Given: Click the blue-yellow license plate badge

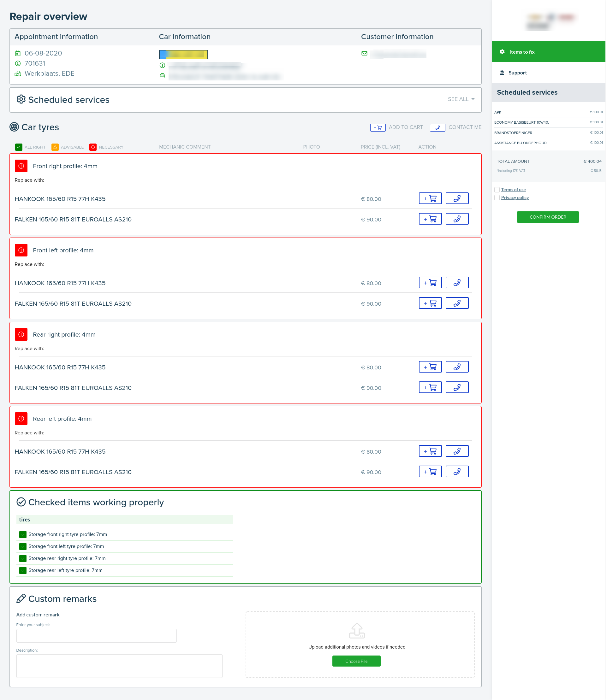Looking at the screenshot, I should [183, 54].
